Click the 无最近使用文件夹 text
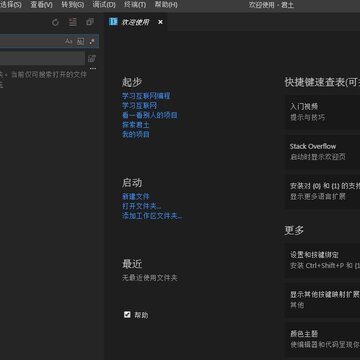This screenshot has width=360, height=360. [150, 278]
